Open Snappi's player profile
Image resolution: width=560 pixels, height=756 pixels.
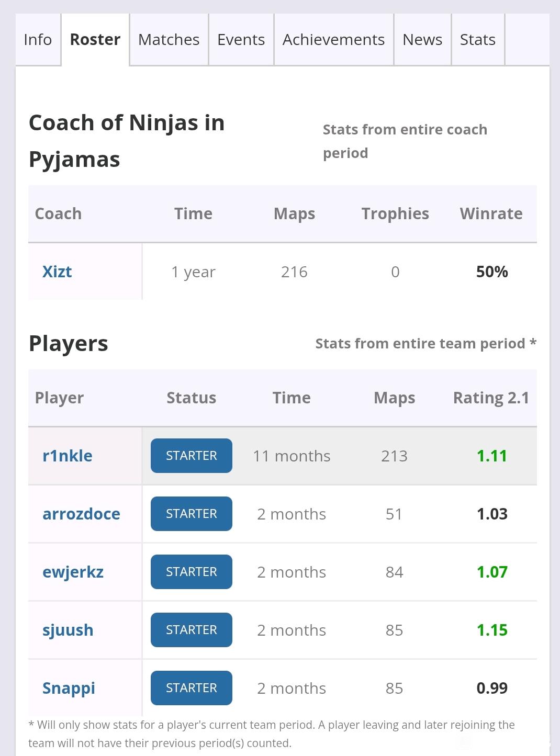point(69,688)
